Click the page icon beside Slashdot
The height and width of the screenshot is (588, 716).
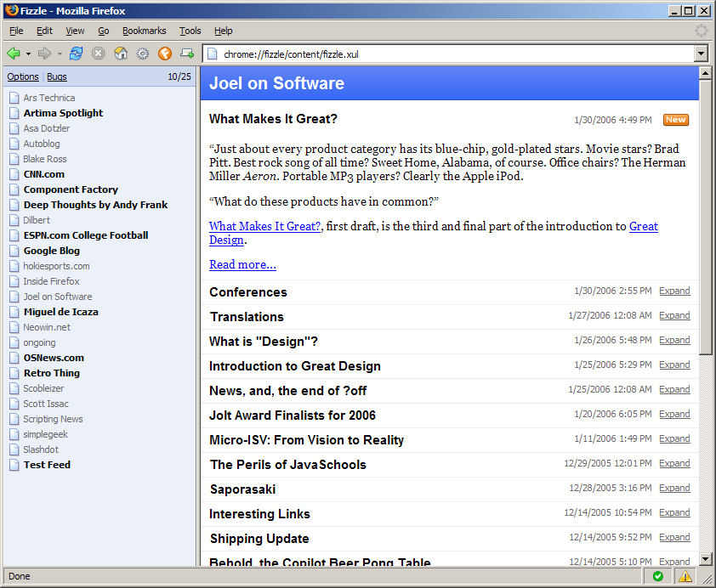[x=14, y=449]
